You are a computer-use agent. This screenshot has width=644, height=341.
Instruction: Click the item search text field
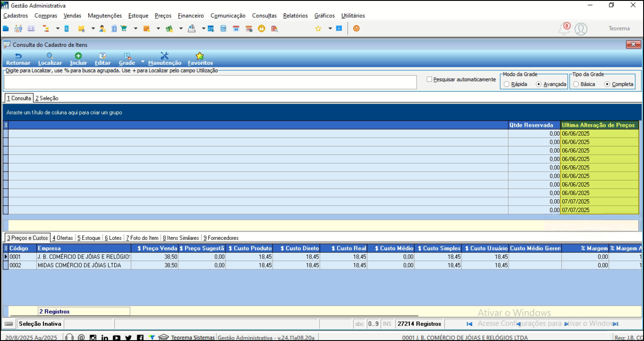210,82
